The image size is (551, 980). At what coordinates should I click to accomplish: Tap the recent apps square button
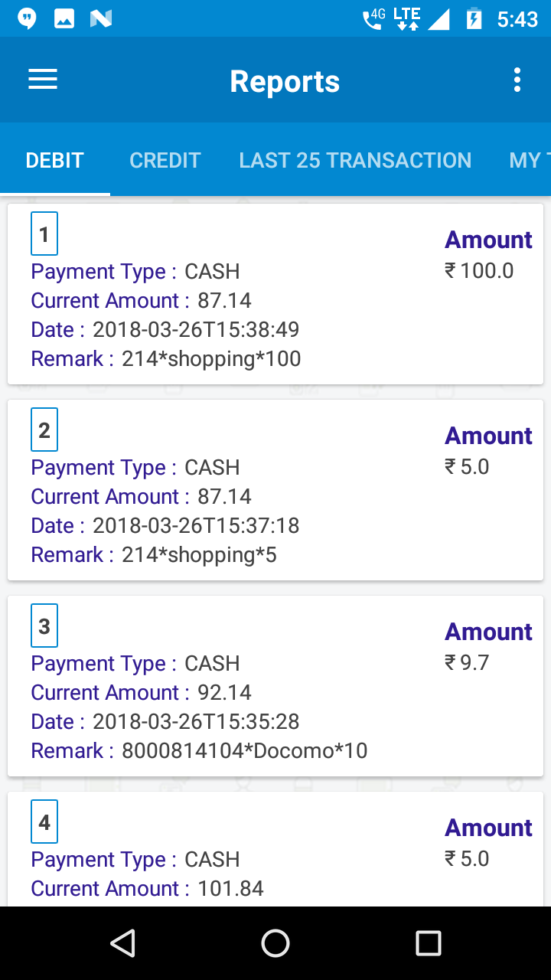429,943
